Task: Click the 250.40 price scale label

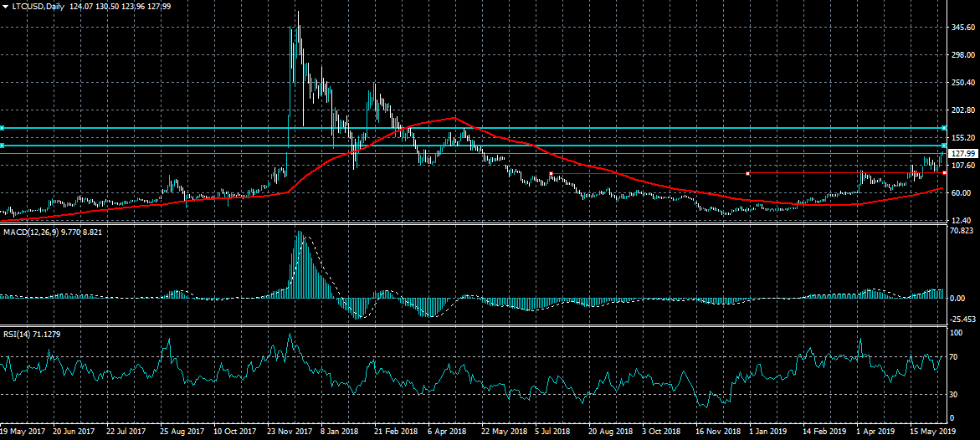Action: click(962, 83)
